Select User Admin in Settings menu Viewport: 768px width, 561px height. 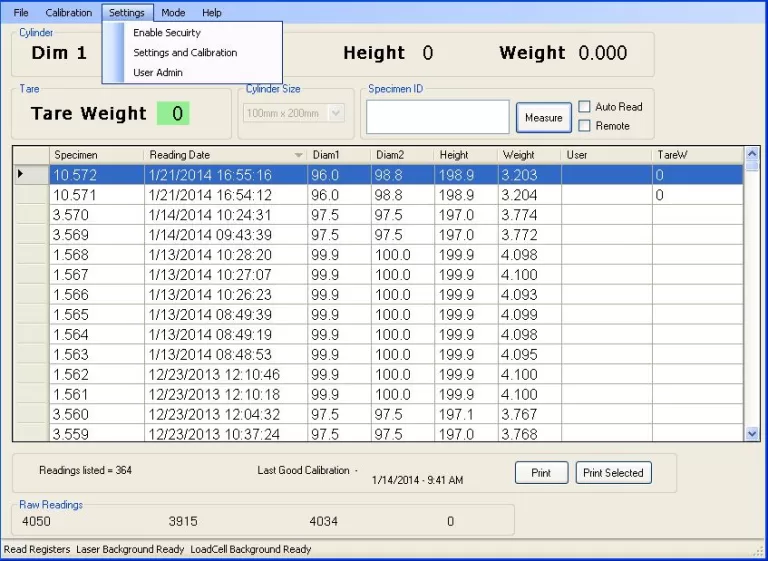coord(158,73)
